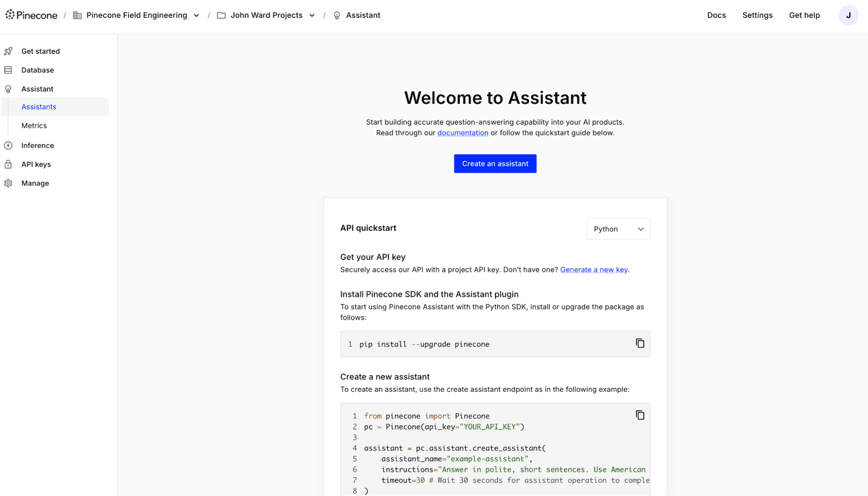This screenshot has height=496, width=868.
Task: Select Assistants in the sidebar
Action: [39, 107]
